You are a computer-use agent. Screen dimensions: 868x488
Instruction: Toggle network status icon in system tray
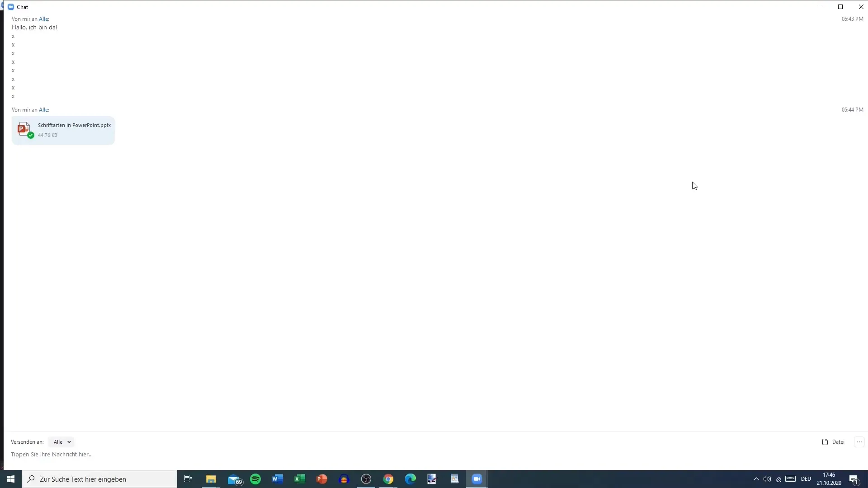[x=778, y=479]
